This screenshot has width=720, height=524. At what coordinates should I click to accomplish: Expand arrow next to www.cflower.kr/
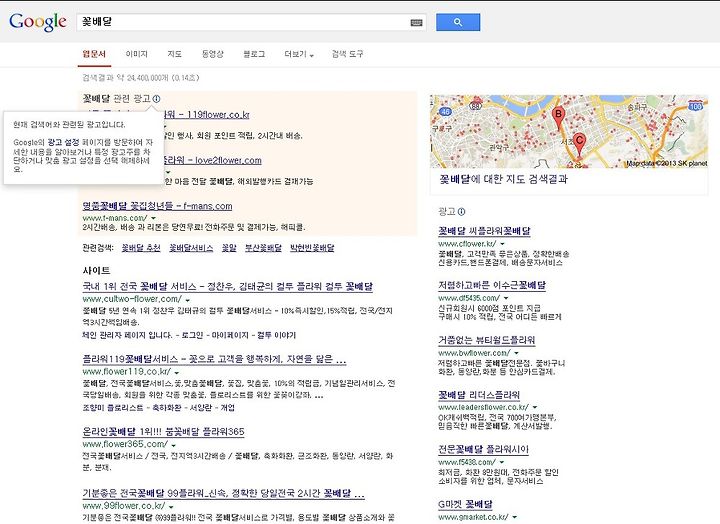point(502,244)
